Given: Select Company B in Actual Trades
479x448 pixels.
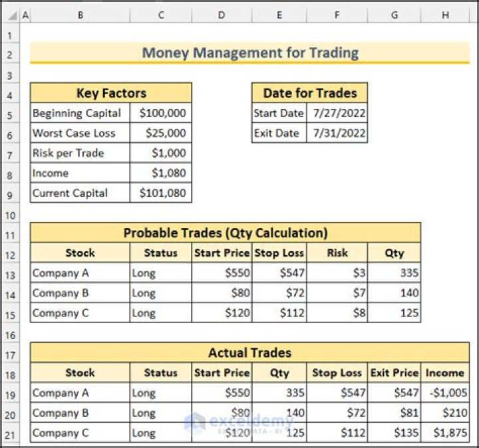Looking at the screenshot, I should tap(80, 413).
